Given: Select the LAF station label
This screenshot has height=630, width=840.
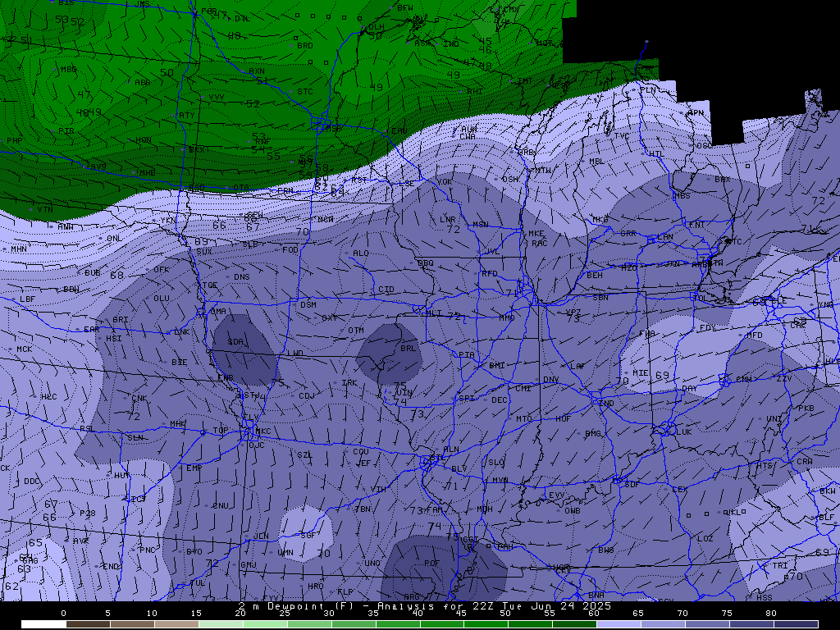Looking at the screenshot, I should click(x=578, y=367).
